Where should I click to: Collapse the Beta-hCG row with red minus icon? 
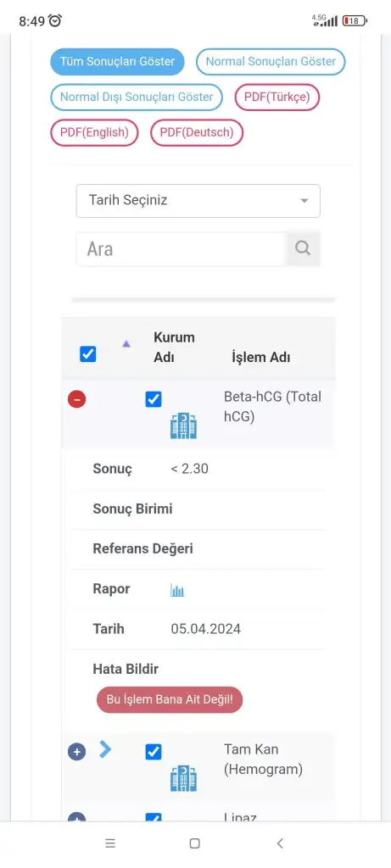76,398
